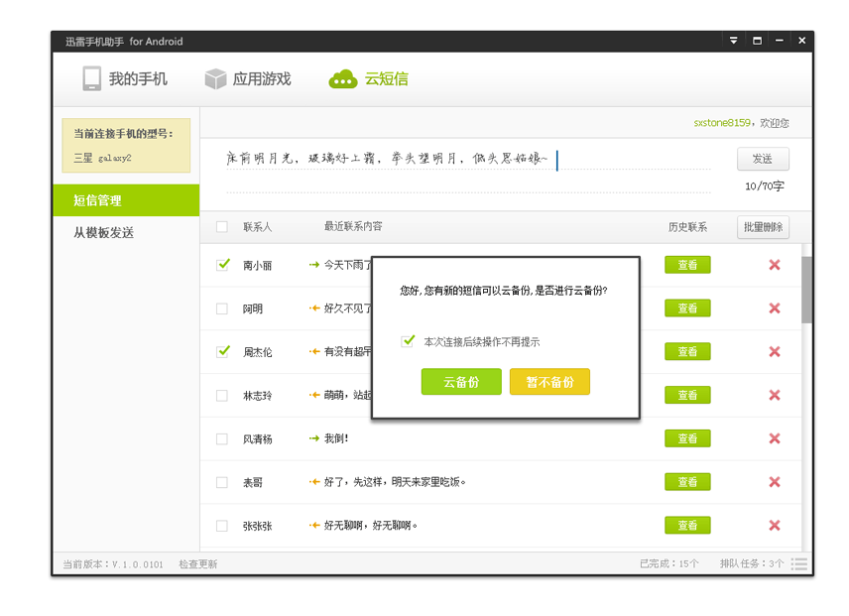Screen dimensions: 849x616
Task: Click the 历史联系 column header
Action: tap(687, 227)
